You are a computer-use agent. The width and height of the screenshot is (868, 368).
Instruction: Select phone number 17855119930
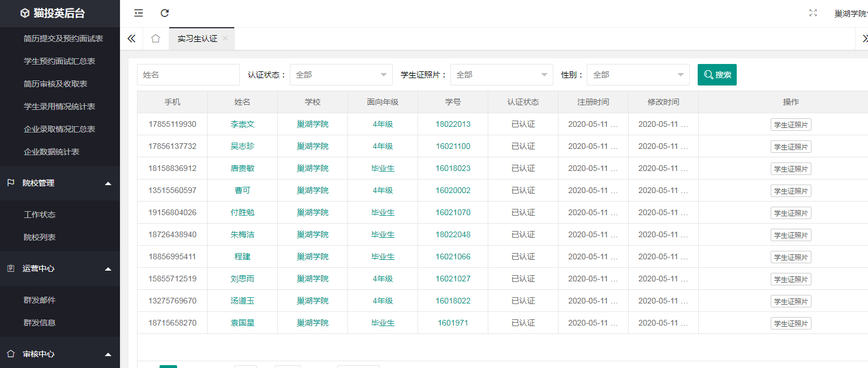coord(172,124)
